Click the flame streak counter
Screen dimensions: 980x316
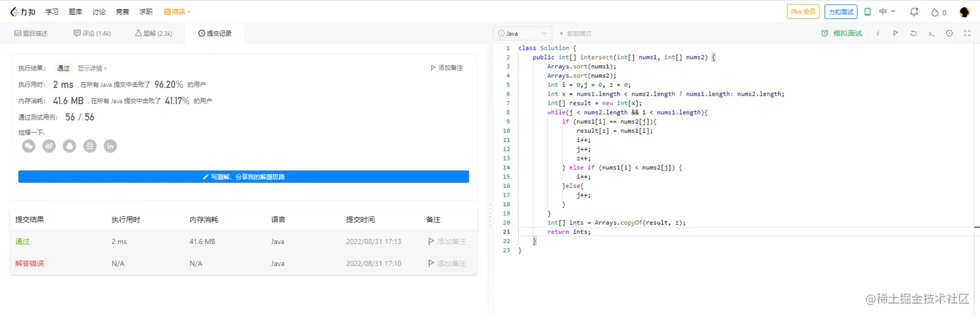tap(939, 12)
